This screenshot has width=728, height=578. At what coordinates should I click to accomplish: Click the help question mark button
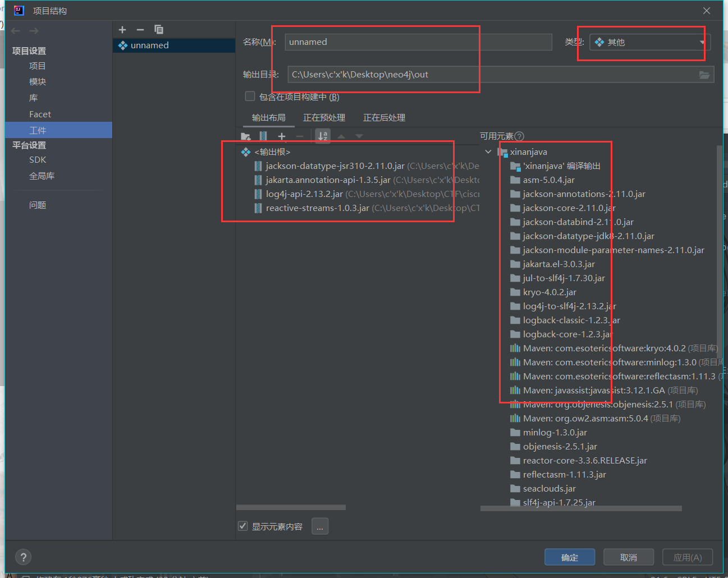pyautogui.click(x=23, y=557)
